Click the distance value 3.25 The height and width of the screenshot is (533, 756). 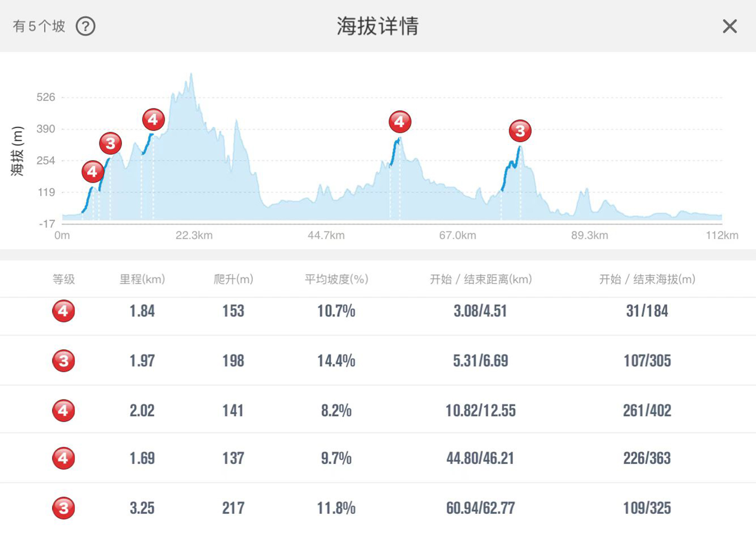point(142,508)
